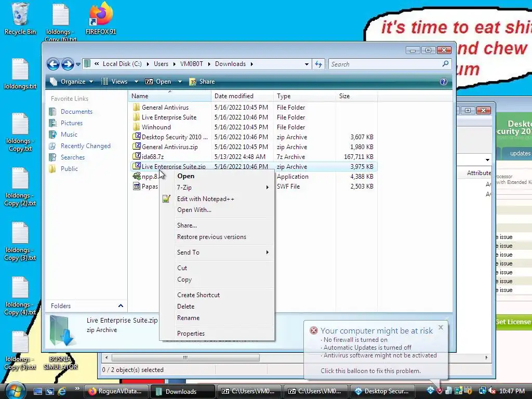Open Music favorite link
The width and height of the screenshot is (532, 399).
point(69,135)
